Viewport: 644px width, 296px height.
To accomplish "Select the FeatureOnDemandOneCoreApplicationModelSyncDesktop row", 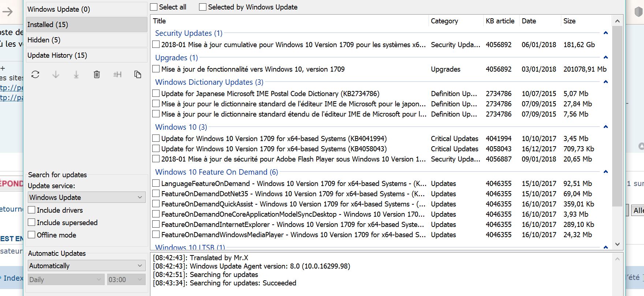I will coord(381,214).
